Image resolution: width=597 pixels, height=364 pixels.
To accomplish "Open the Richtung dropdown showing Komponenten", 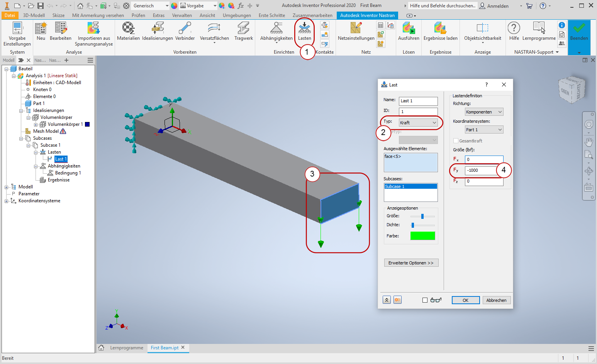I will click(484, 112).
